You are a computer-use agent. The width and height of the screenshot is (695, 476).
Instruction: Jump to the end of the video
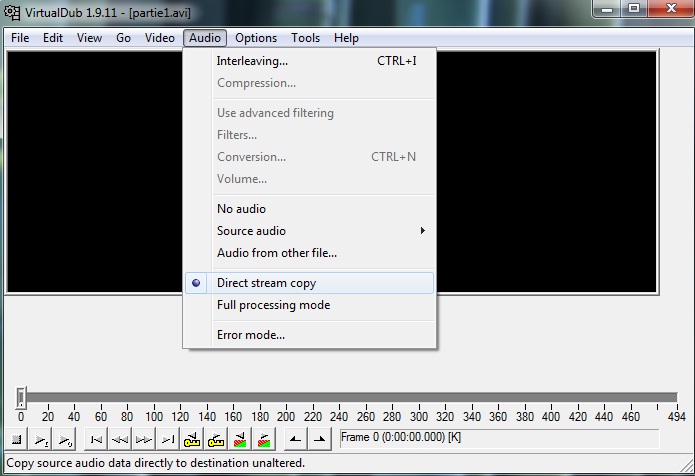coord(168,439)
